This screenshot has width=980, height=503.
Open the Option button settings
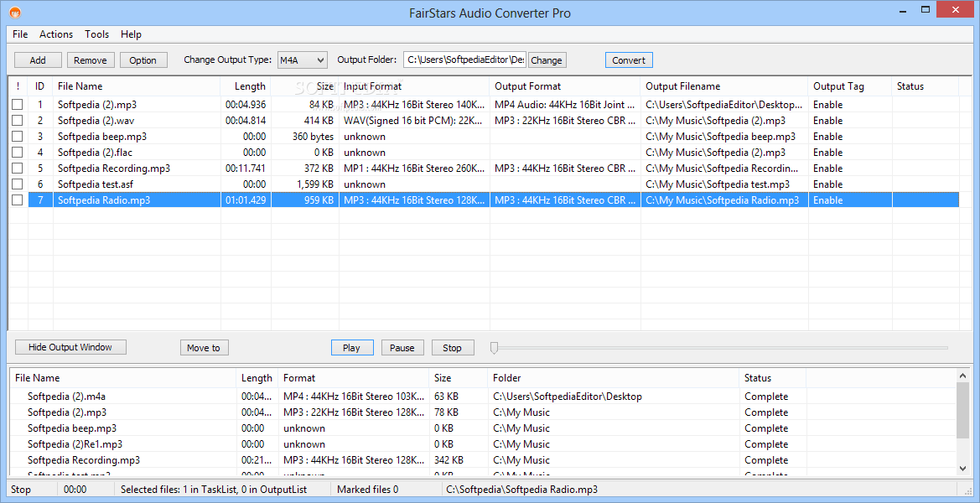tap(143, 60)
